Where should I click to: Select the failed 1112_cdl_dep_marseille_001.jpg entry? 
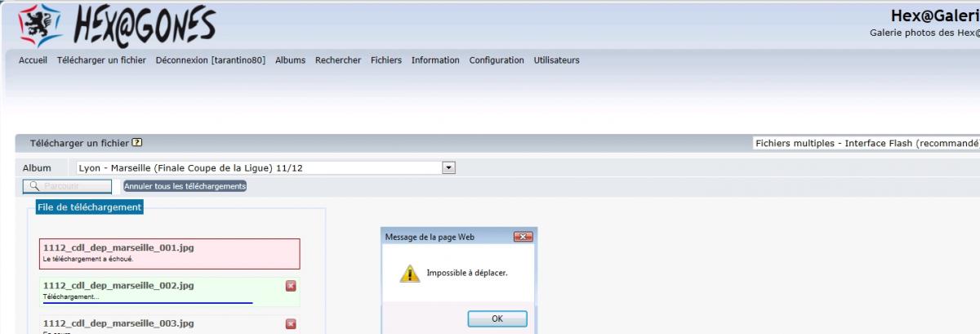169,253
